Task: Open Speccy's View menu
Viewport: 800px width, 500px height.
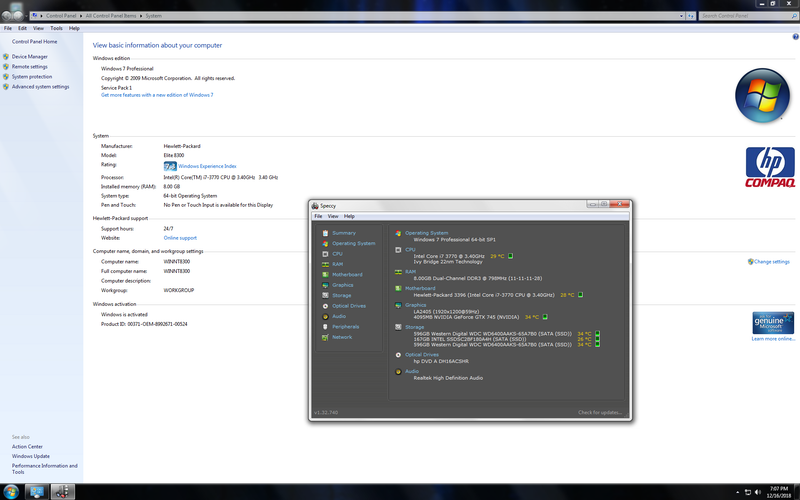Action: (333, 216)
